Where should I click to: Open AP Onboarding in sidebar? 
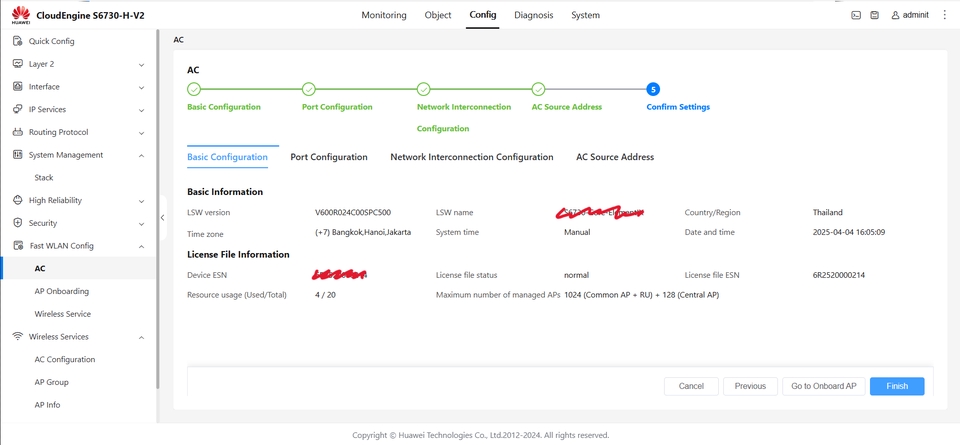pyautogui.click(x=62, y=291)
